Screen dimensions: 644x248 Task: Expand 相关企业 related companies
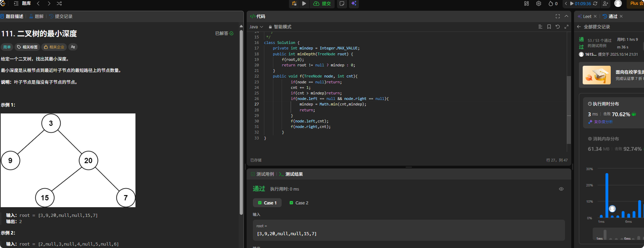[54, 47]
